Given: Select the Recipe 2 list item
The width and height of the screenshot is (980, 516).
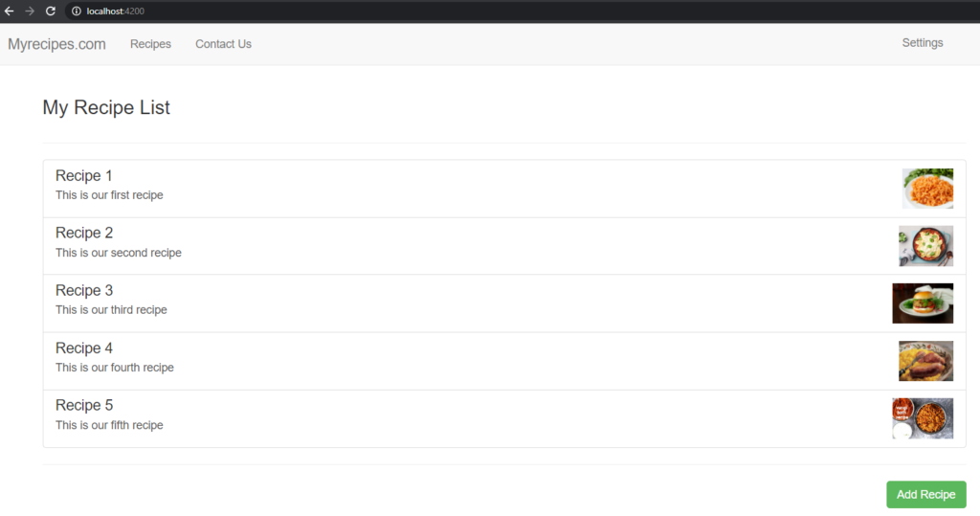Looking at the screenshot, I should 504,246.
